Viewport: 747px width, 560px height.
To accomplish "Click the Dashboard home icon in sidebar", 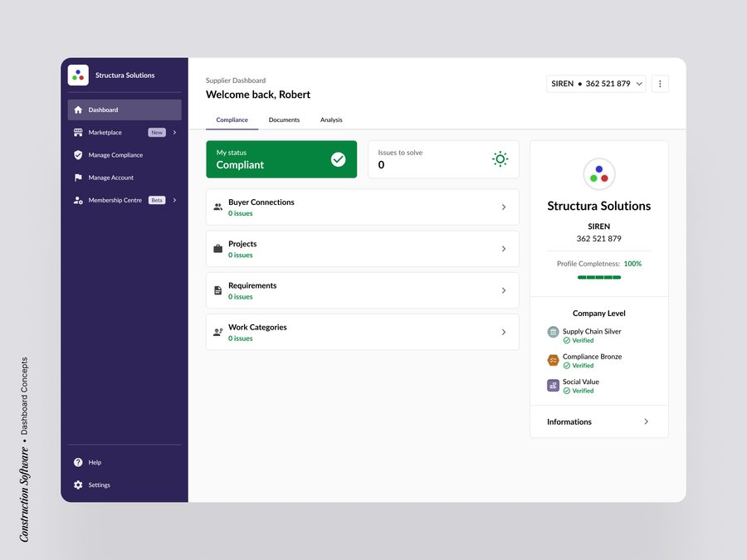I will 78,110.
